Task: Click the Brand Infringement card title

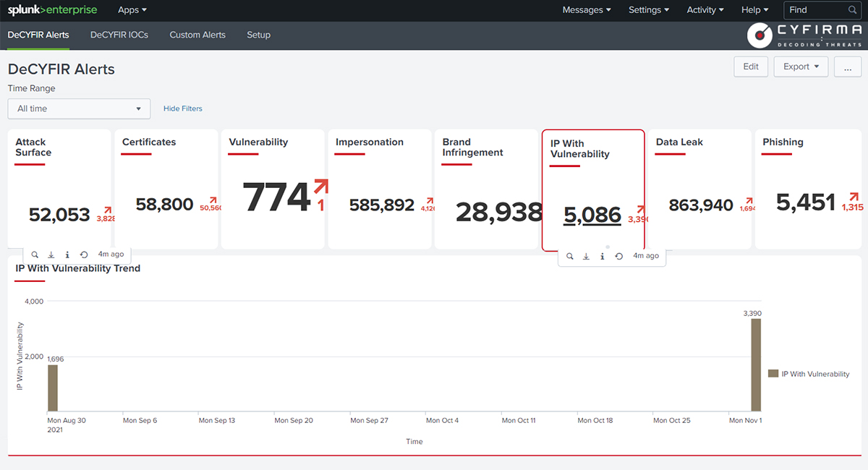Action: pyautogui.click(x=473, y=148)
